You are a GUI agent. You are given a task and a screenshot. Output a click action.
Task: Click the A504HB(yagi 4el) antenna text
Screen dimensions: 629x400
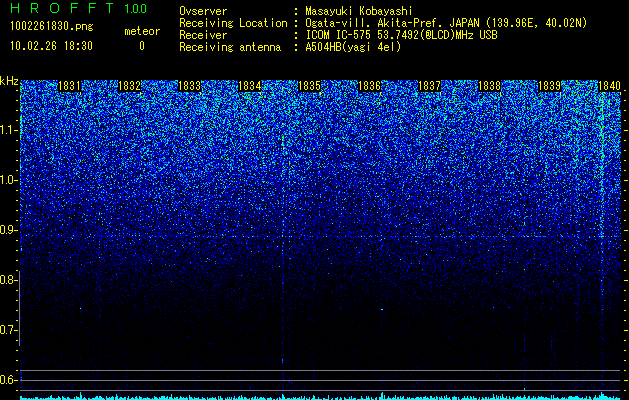[353, 47]
